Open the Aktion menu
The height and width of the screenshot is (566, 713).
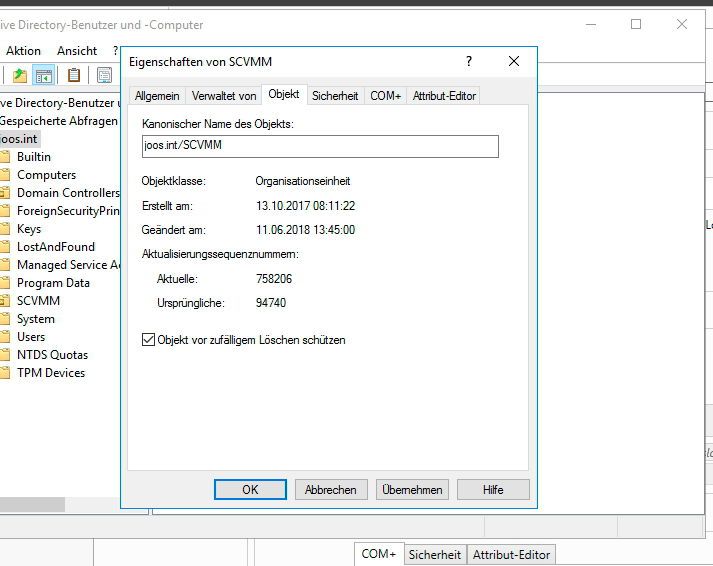(x=23, y=51)
